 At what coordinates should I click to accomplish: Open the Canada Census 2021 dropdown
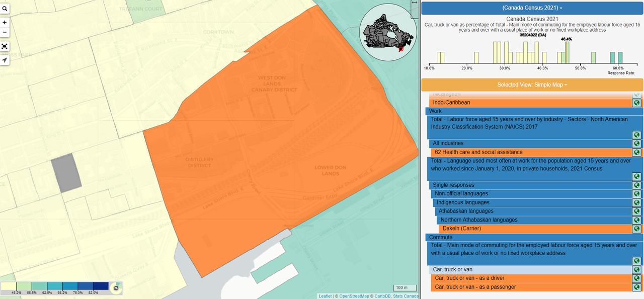pyautogui.click(x=532, y=8)
